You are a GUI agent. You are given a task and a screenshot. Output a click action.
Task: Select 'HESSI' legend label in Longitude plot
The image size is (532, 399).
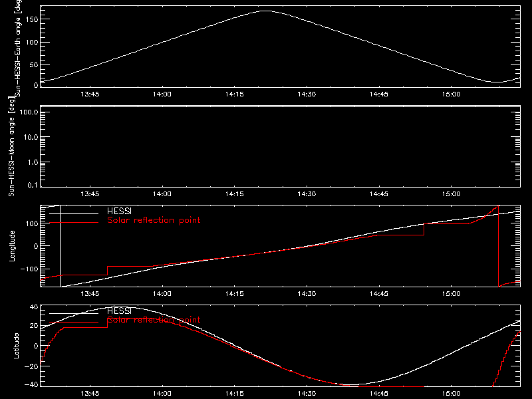coord(119,211)
